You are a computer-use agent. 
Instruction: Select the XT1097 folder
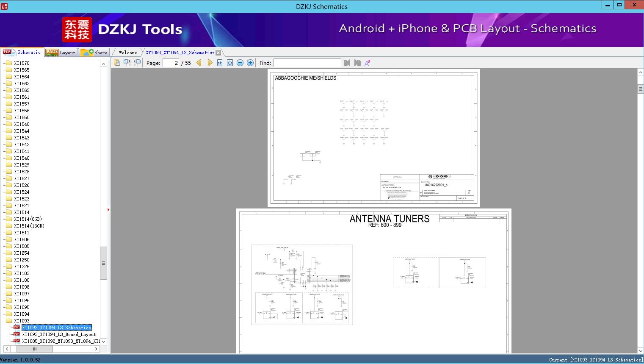tap(22, 294)
